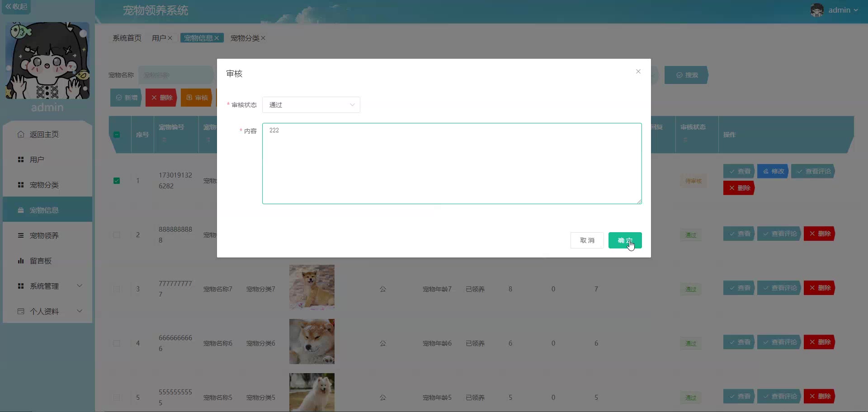868x412 pixels.
Task: Check the checkbox for row 3
Action: pyautogui.click(x=117, y=289)
